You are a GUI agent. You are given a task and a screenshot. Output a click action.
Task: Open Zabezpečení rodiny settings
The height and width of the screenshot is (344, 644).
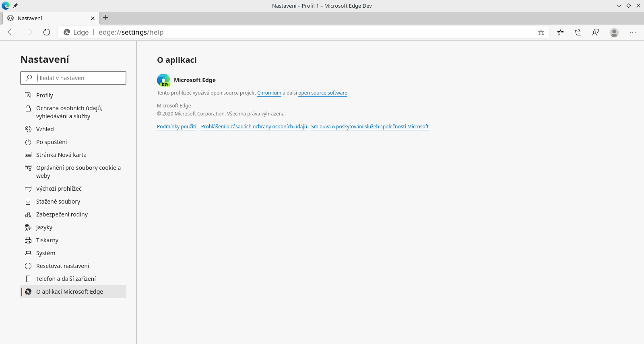[73, 214]
